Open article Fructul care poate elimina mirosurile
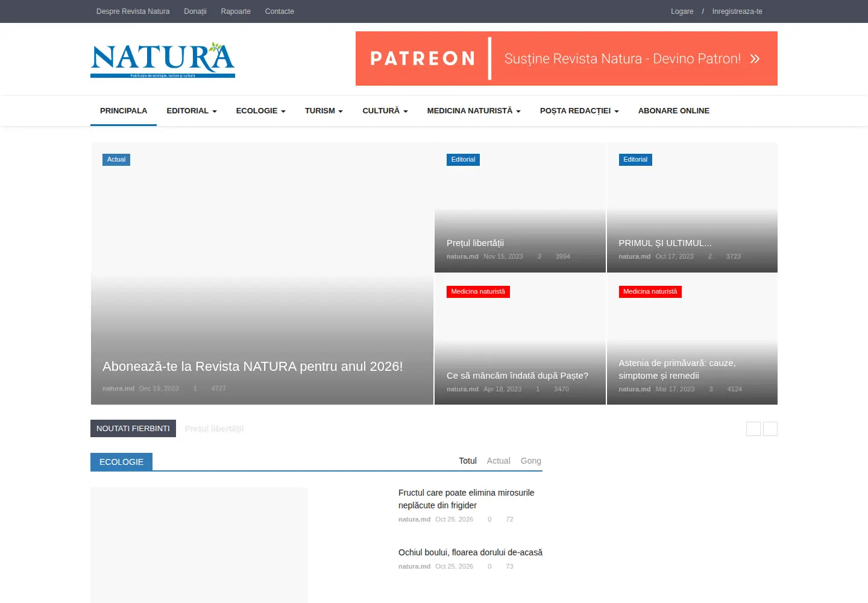The image size is (868, 603). click(x=466, y=499)
